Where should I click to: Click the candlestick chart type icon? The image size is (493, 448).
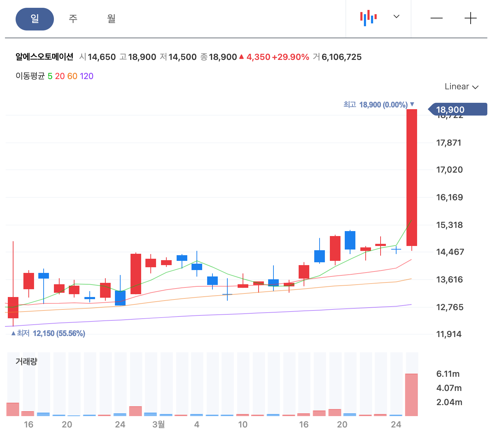[x=369, y=18]
